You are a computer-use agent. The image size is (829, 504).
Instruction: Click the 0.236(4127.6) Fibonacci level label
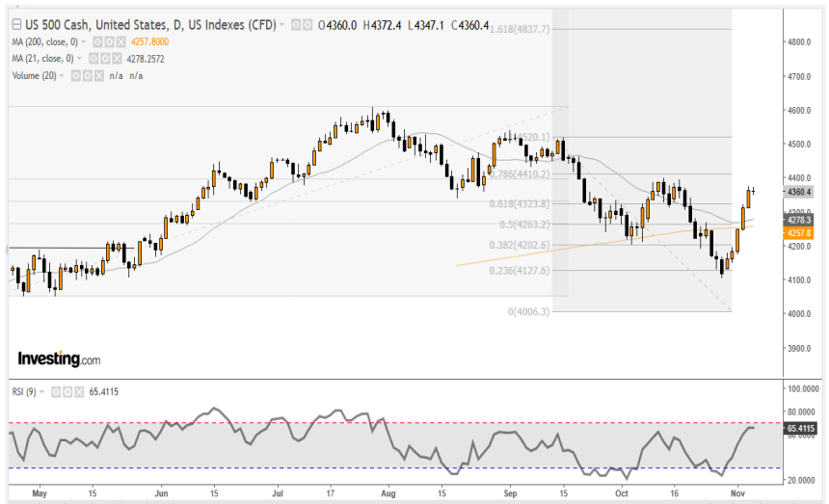(520, 271)
